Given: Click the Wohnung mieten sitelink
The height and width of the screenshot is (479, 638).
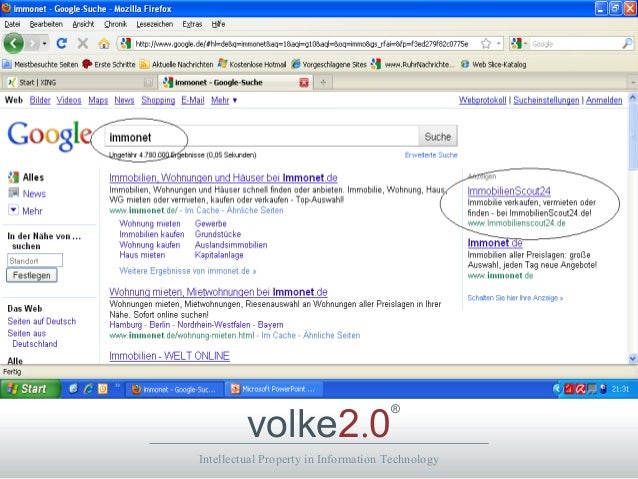Looking at the screenshot, I should [x=150, y=223].
